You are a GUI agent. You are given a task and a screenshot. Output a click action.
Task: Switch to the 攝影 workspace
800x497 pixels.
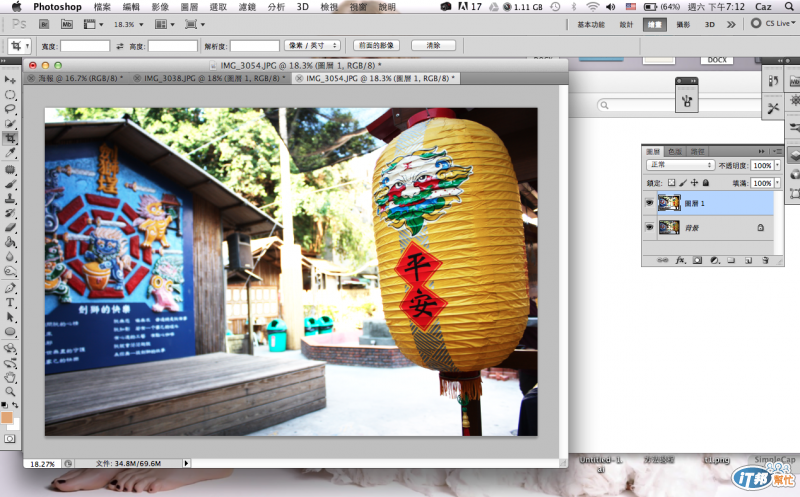coord(683,24)
